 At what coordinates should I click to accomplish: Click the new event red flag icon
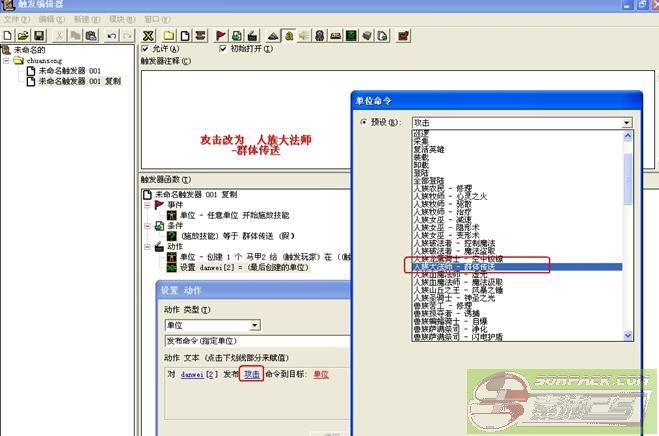(221, 35)
